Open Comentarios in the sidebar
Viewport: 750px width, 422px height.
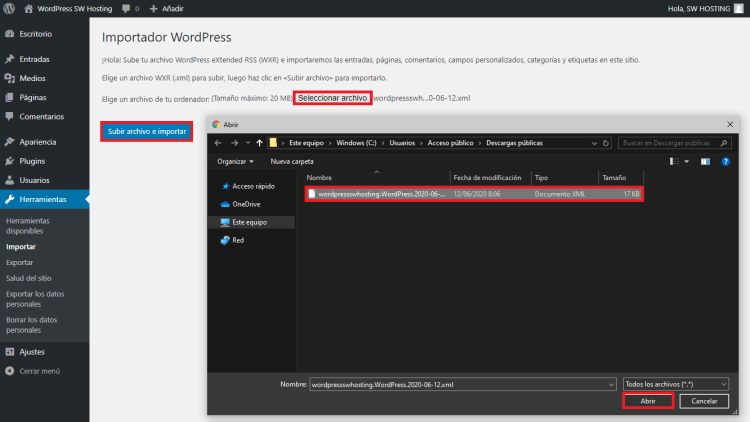tap(44, 117)
